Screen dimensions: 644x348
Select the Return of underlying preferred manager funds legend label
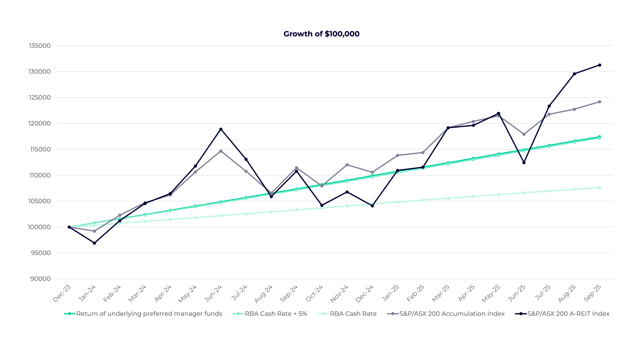(149, 314)
